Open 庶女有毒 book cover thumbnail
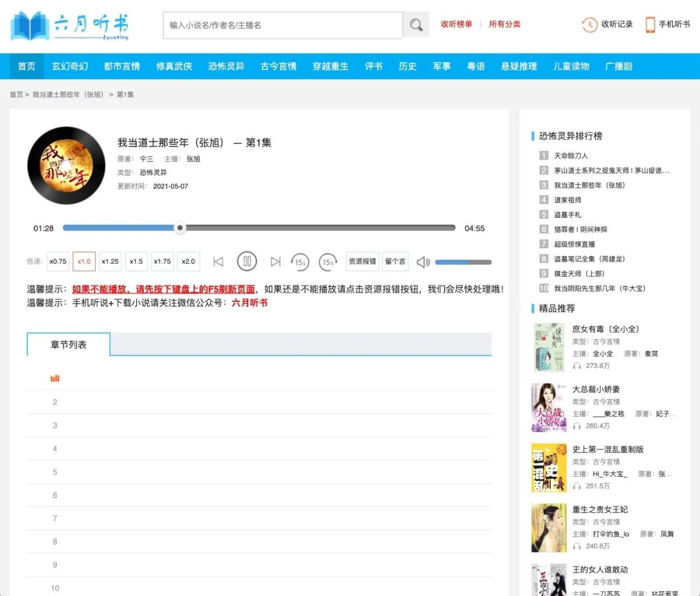The image size is (700, 596). click(x=549, y=347)
